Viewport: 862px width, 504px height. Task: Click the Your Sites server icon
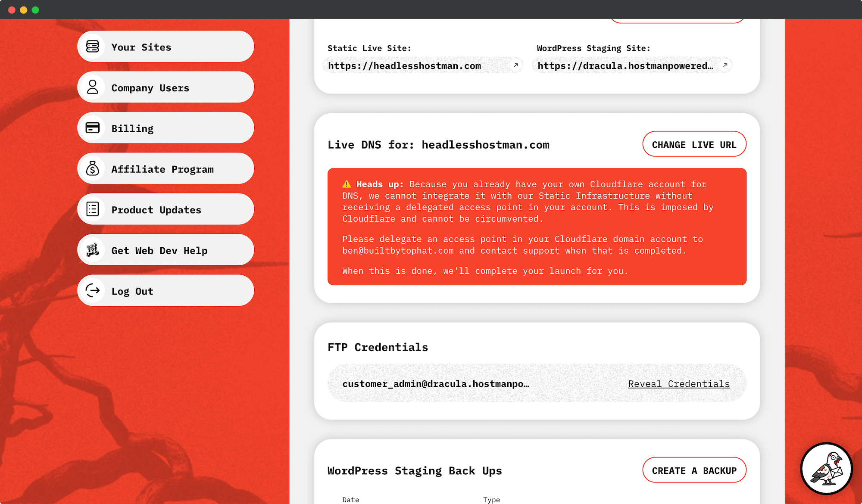92,47
